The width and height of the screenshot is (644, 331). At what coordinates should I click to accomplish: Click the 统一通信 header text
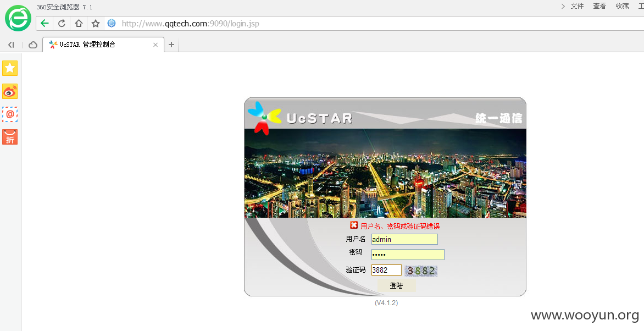(498, 118)
